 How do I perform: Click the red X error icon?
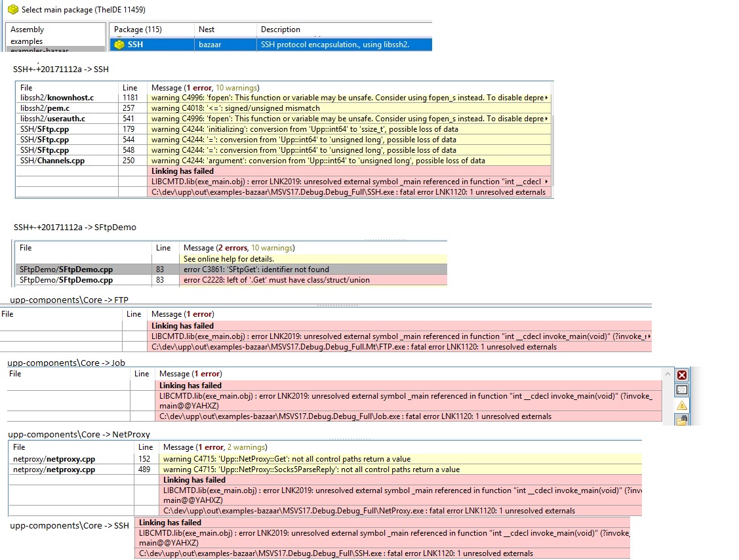[681, 375]
